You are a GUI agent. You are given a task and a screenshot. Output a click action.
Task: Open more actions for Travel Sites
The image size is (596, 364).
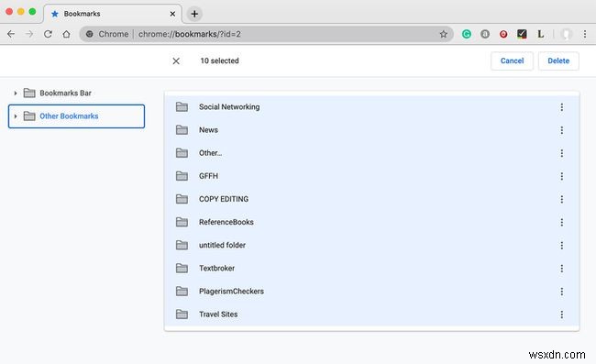(561, 314)
